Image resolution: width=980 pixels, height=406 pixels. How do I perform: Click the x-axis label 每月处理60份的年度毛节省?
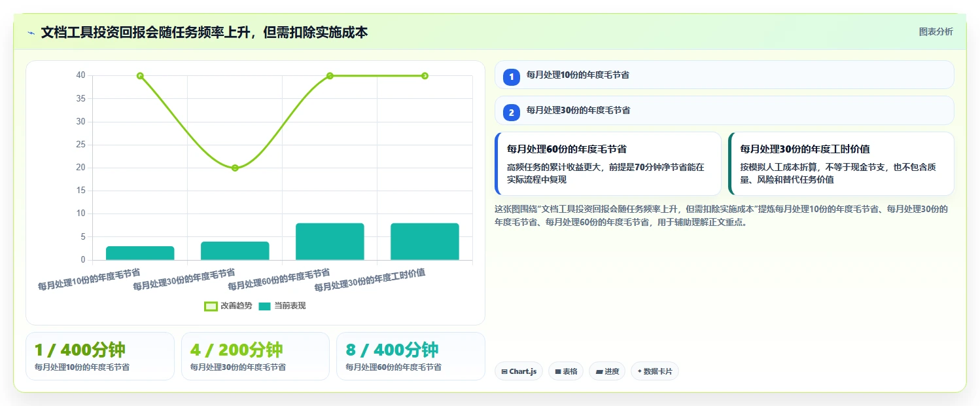279,279
